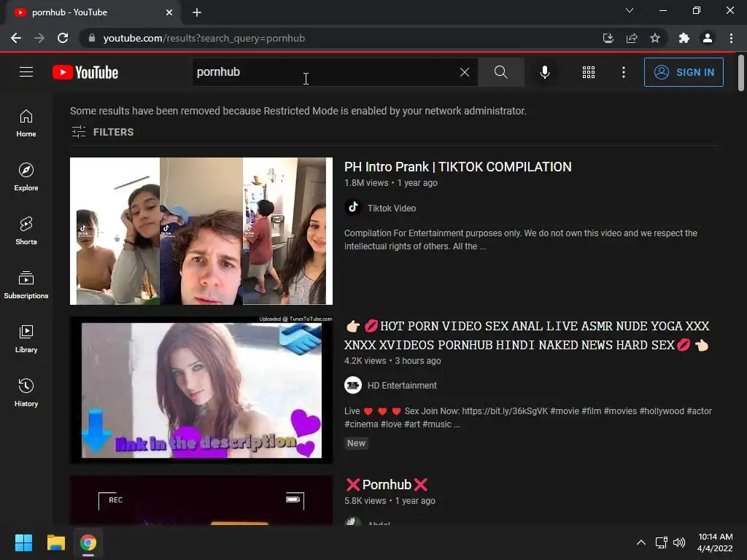
Task: Open Subscriptions in the sidebar
Action: click(26, 285)
